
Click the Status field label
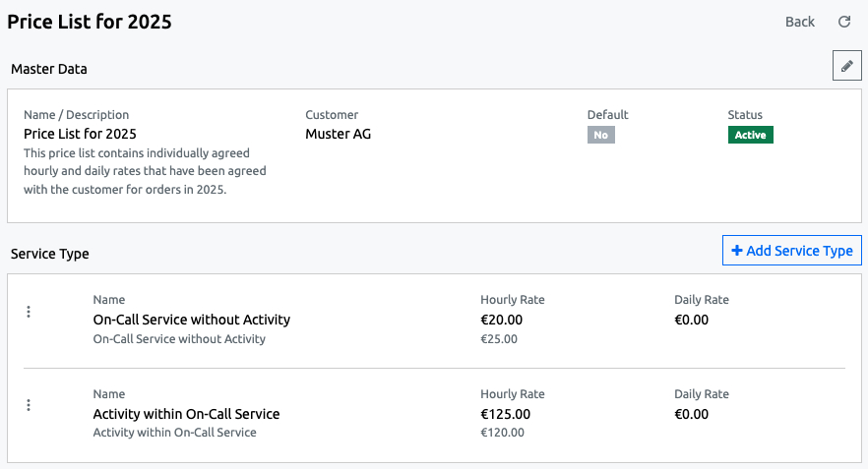pos(745,114)
